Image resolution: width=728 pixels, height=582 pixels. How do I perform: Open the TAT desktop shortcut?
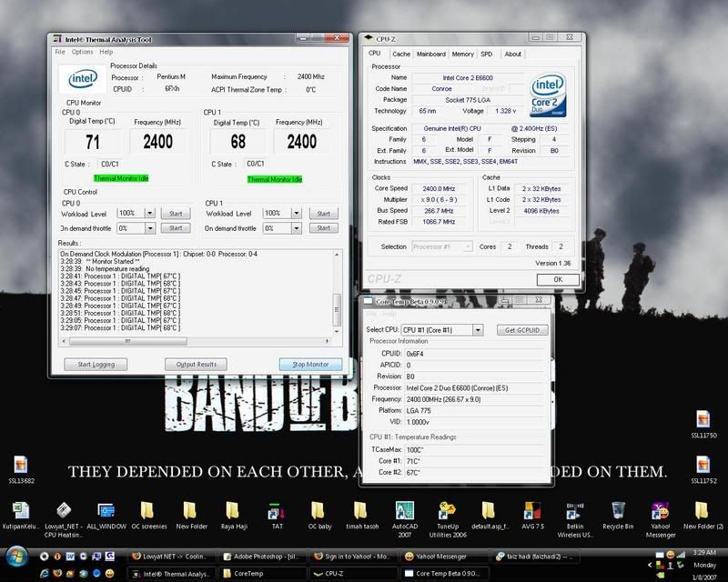tap(276, 510)
